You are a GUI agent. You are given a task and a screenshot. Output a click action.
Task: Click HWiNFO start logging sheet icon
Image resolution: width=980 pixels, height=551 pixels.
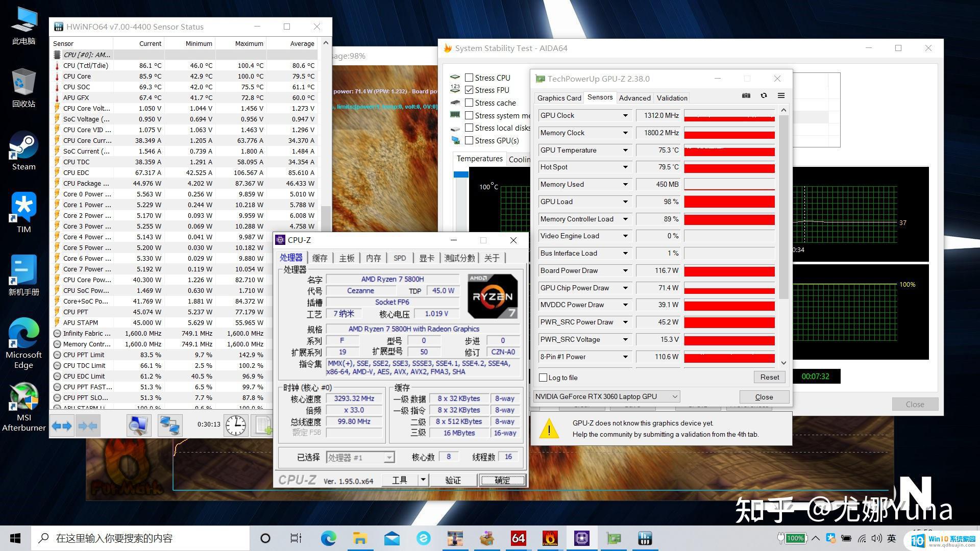[263, 425]
